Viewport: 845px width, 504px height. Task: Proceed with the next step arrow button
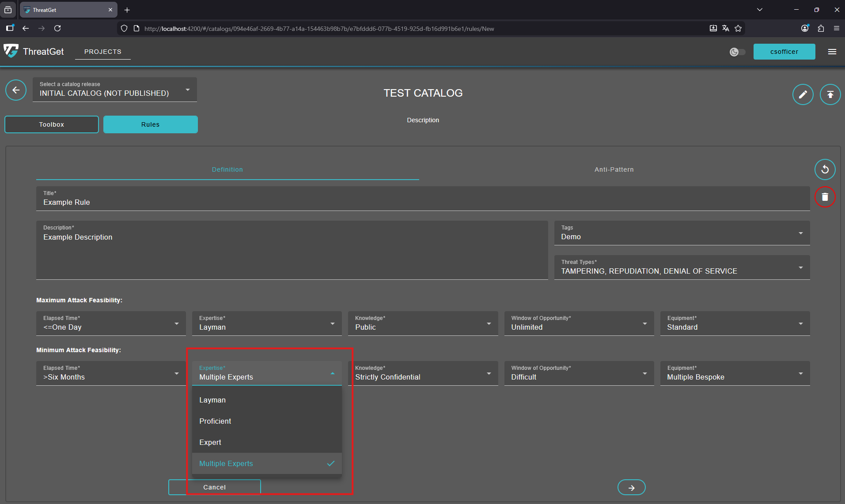pyautogui.click(x=631, y=487)
